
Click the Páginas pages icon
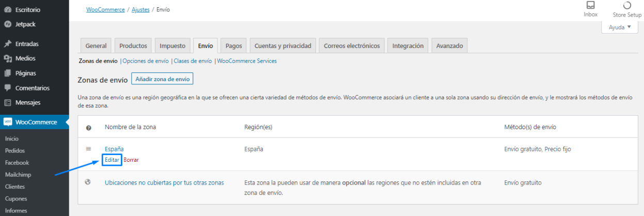click(x=8, y=73)
